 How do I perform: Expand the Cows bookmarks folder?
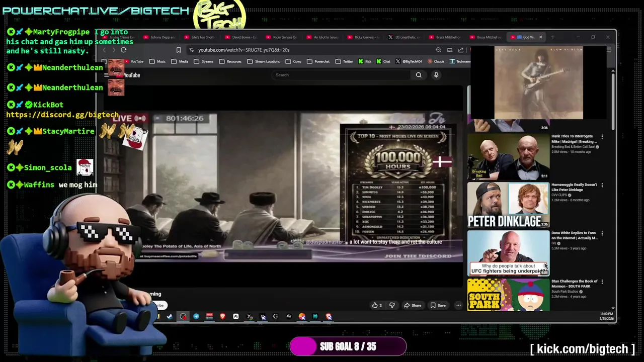(x=293, y=61)
